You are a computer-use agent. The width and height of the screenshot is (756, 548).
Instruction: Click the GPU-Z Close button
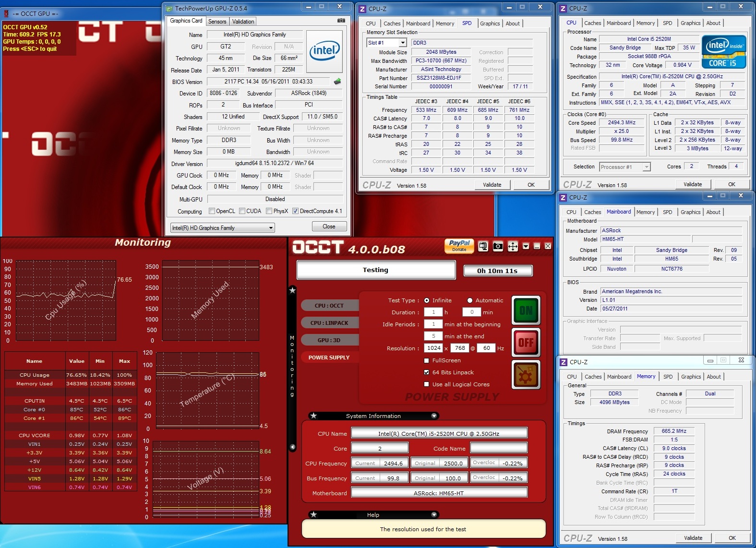coord(329,226)
